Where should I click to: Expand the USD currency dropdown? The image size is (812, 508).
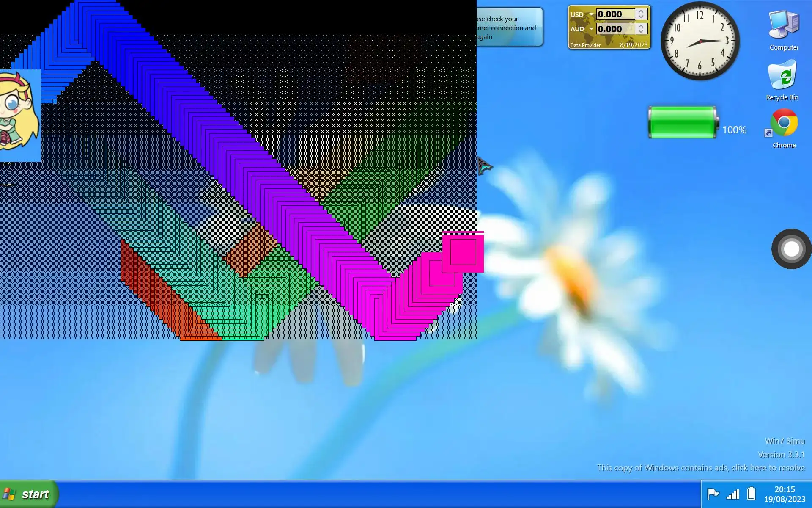pyautogui.click(x=591, y=14)
